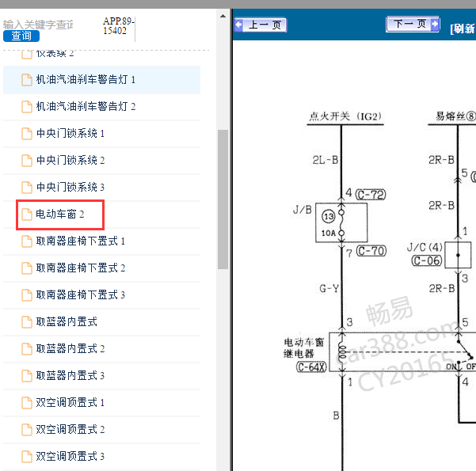Click document icon beside 中央门锁系统 3
This screenshot has height=471, width=476.
pyautogui.click(x=27, y=188)
